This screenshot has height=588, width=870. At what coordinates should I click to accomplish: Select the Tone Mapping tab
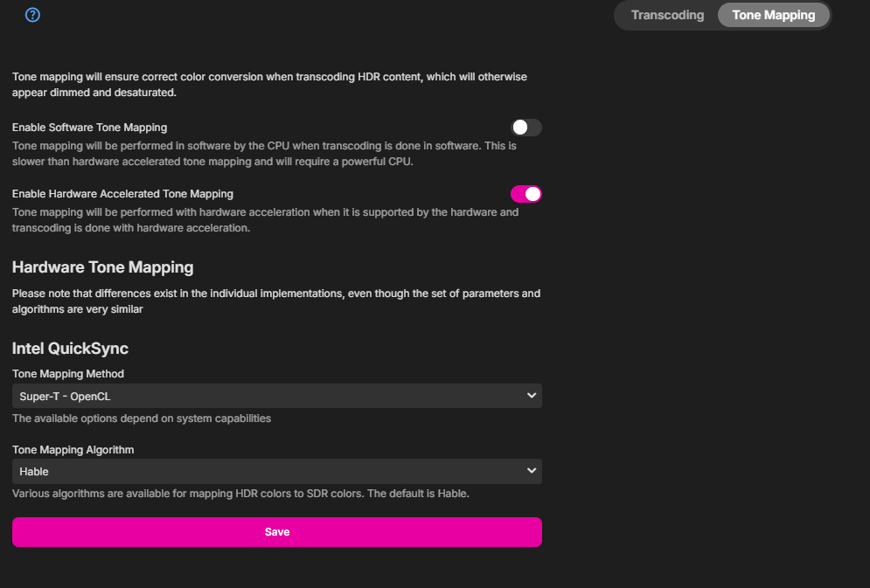[773, 15]
